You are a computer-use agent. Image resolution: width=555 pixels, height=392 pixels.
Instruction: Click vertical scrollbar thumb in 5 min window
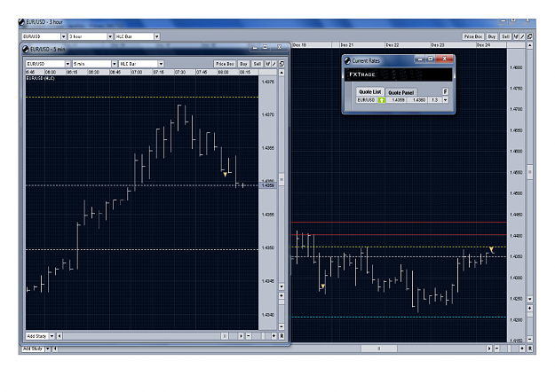[281, 179]
